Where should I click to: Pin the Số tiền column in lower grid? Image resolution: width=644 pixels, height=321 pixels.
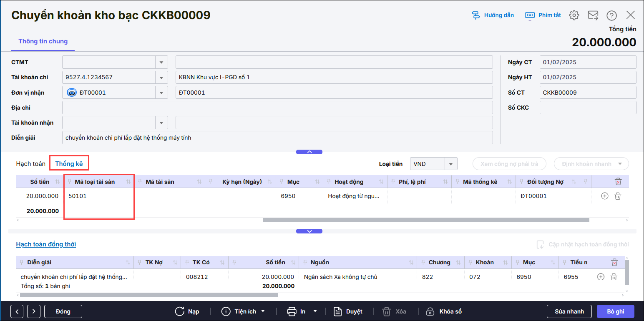[x=235, y=262]
